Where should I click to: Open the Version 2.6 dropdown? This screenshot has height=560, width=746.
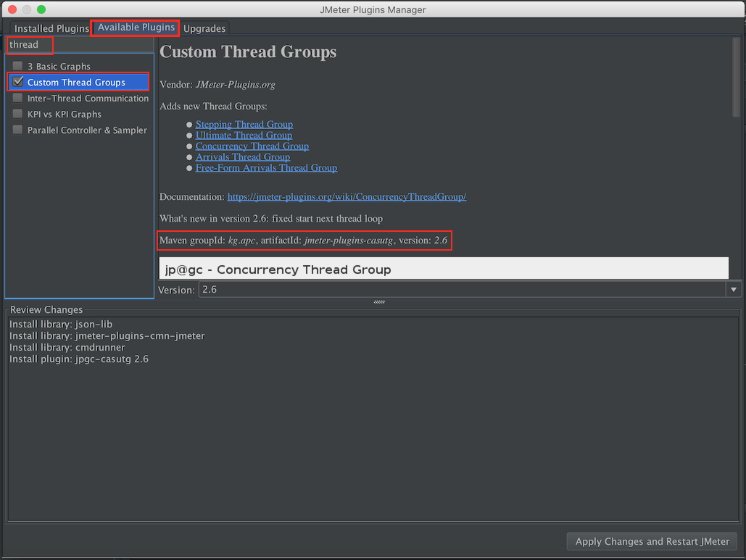[x=470, y=290]
